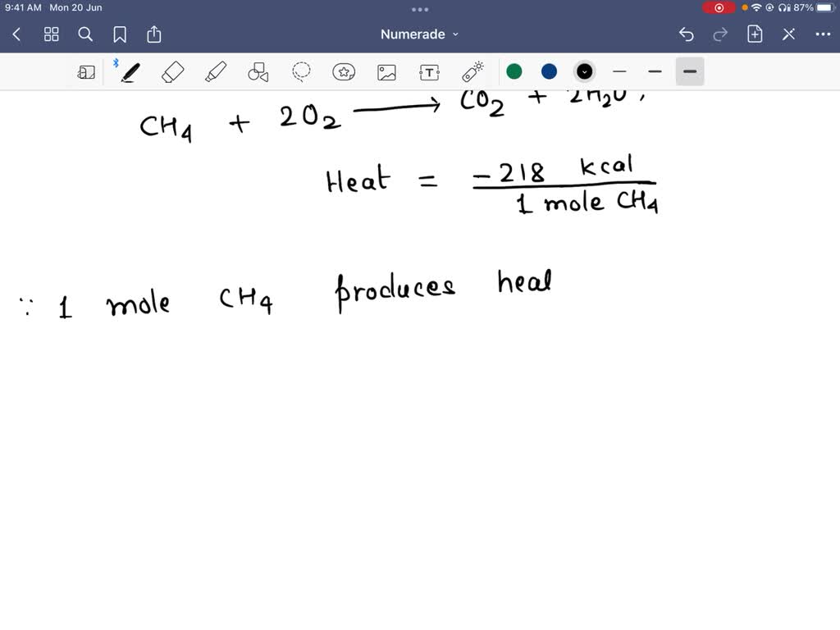840x630 pixels.
Task: Open the page navigation sidebar icon
Action: pyautogui.click(x=86, y=71)
